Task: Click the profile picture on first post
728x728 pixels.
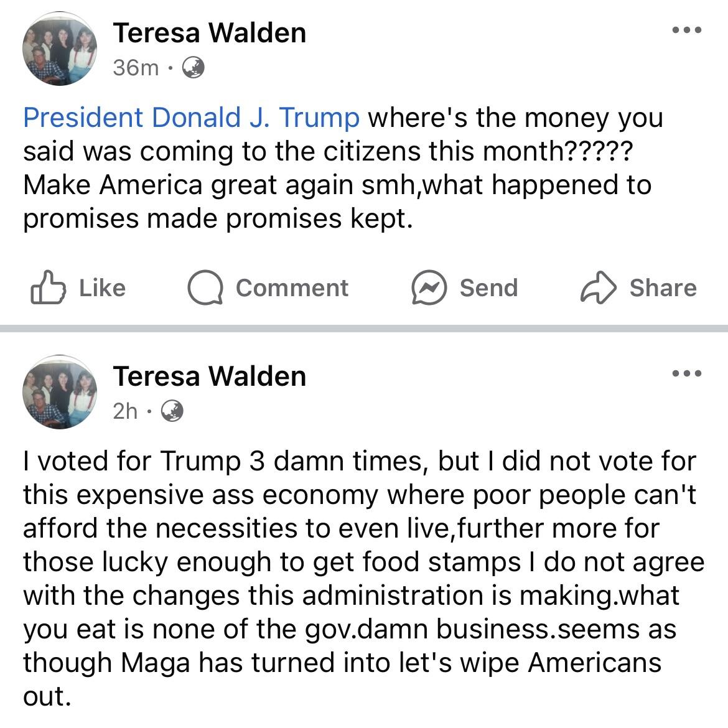Action: click(60, 49)
